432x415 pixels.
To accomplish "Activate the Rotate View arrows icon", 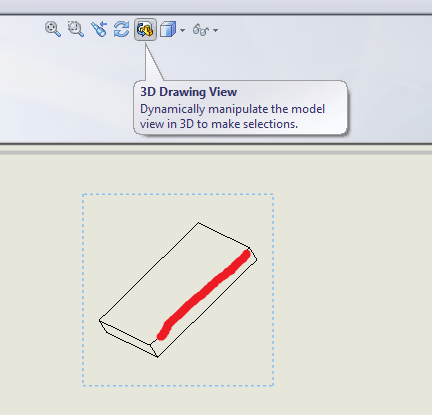I will pyautogui.click(x=121, y=29).
